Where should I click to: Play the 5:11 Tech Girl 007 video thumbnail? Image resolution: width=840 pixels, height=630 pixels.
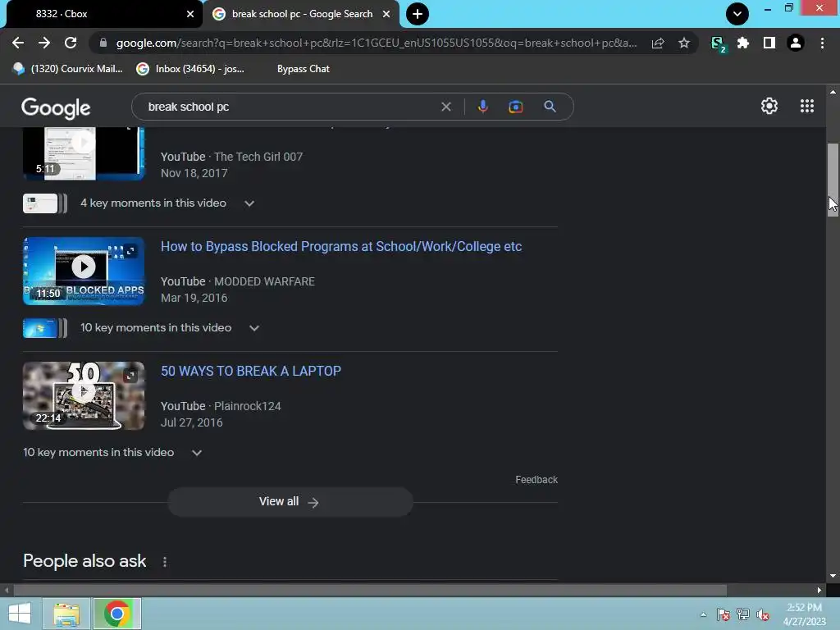click(x=84, y=153)
